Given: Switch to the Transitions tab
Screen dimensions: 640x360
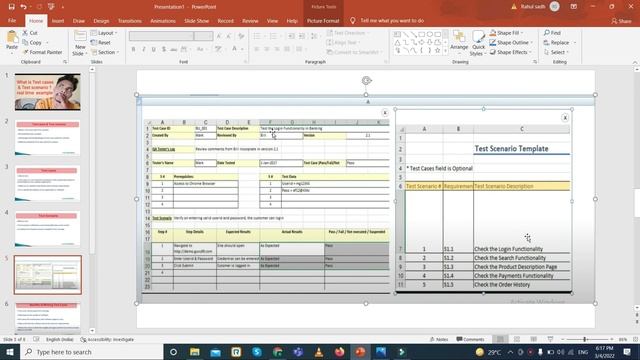Looking at the screenshot, I should (x=129, y=21).
